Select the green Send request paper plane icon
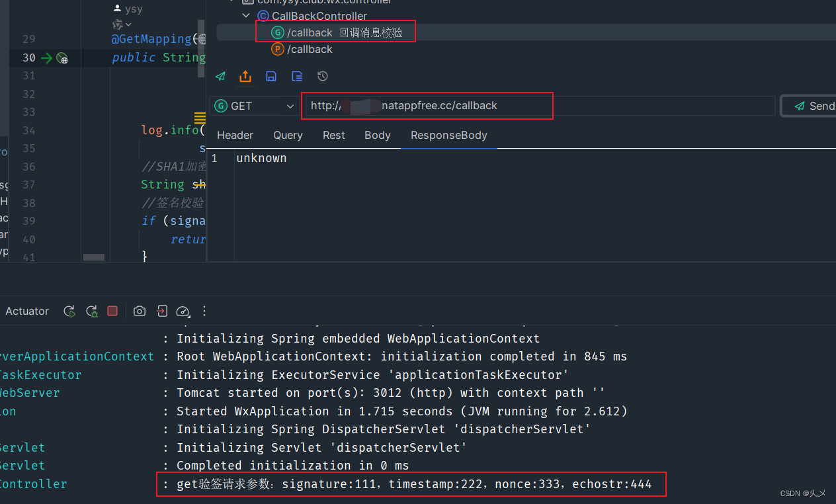 tap(220, 76)
